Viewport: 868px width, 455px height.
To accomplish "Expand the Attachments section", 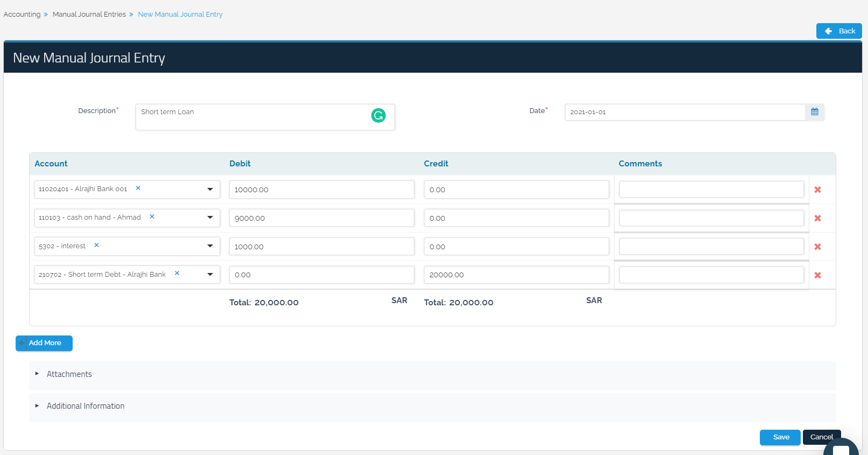I will tap(69, 374).
